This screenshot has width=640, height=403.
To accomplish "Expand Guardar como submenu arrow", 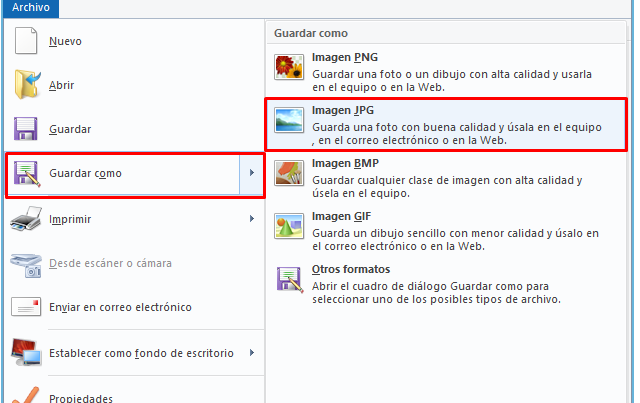I will coord(252,173).
